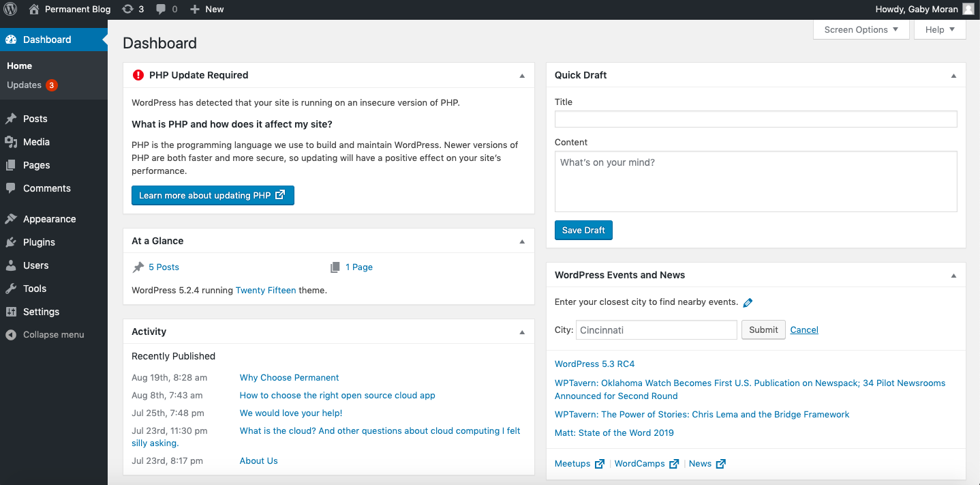Open Gaby Moran's user avatar
Viewport: 980px width, 485px height.
(968, 10)
